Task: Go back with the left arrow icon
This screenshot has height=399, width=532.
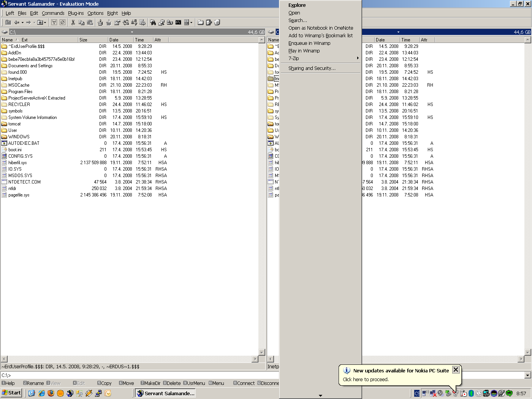Action: pyautogui.click(x=17, y=22)
